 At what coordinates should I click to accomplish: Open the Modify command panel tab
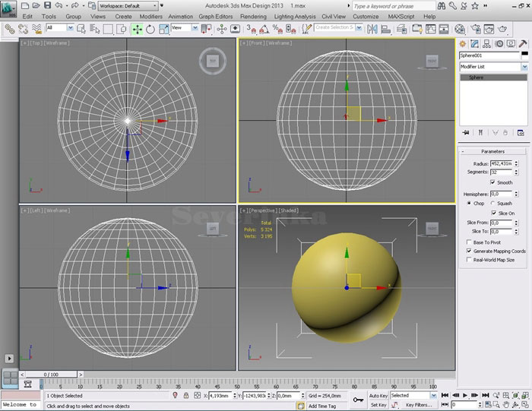474,44
